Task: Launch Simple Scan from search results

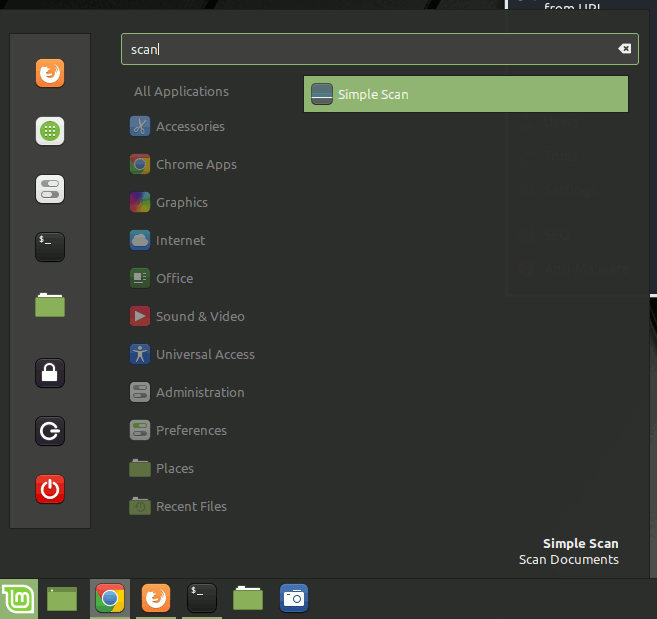Action: pyautogui.click(x=466, y=94)
